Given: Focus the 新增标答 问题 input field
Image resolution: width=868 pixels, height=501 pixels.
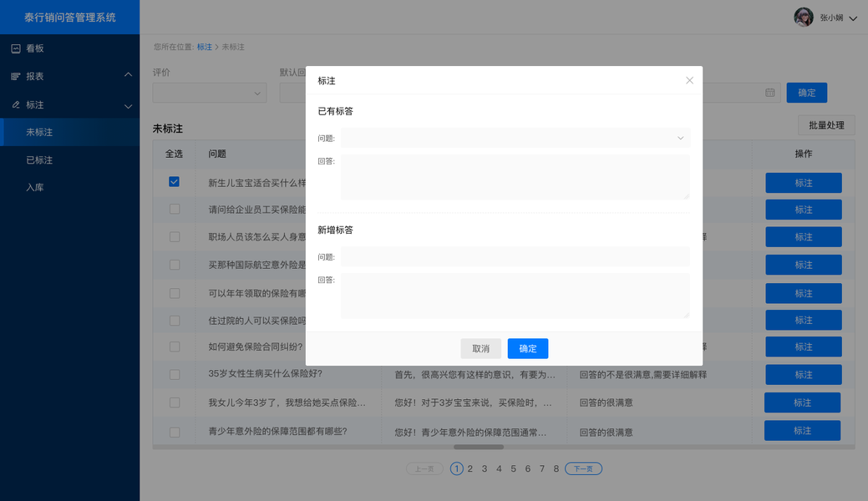Looking at the screenshot, I should pyautogui.click(x=515, y=257).
